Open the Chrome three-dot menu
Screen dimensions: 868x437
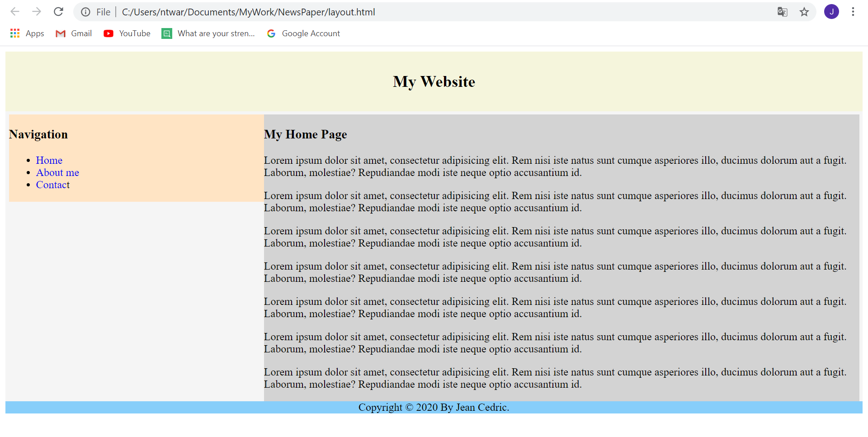tap(853, 12)
